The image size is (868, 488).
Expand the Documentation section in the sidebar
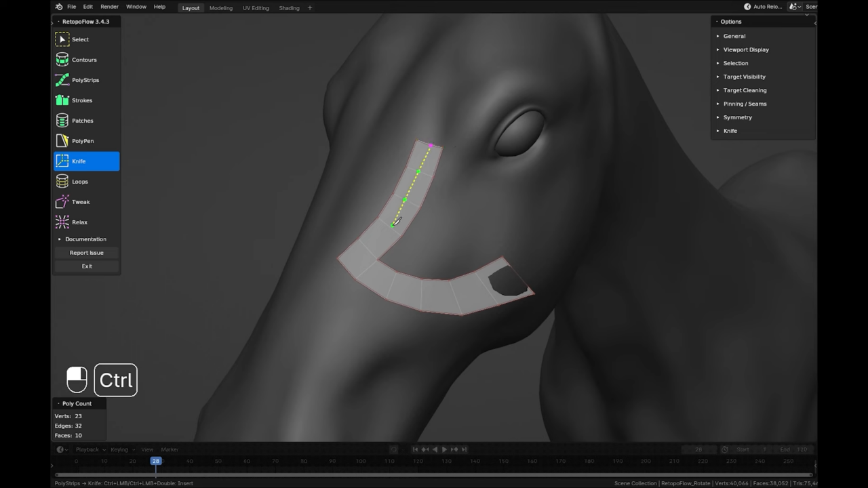pos(85,239)
